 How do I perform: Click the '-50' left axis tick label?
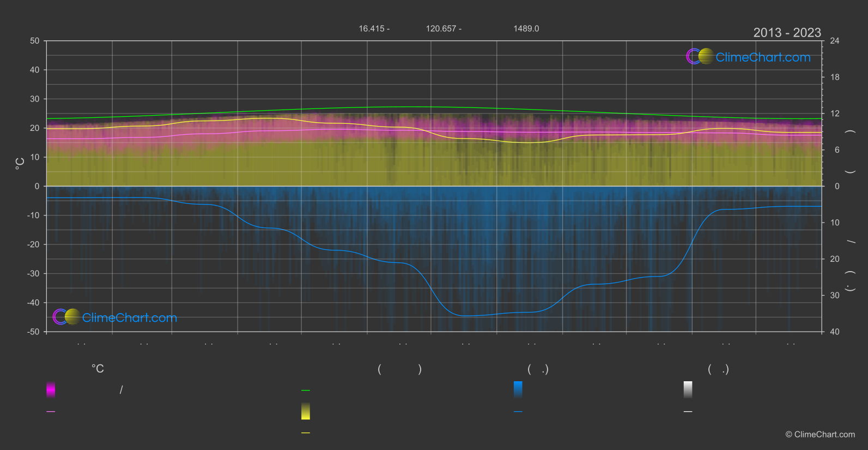(x=34, y=332)
